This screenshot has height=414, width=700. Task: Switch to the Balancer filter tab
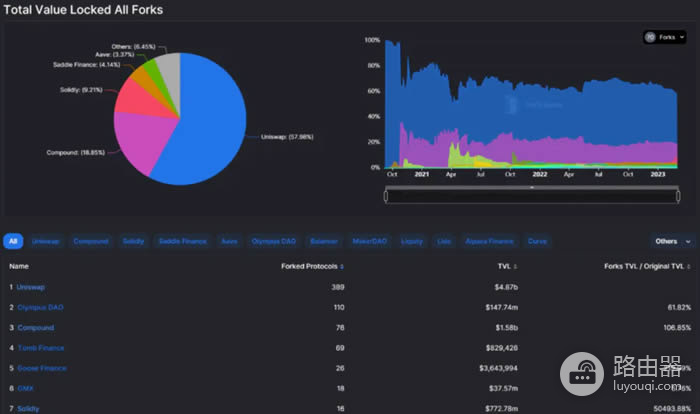coord(324,241)
